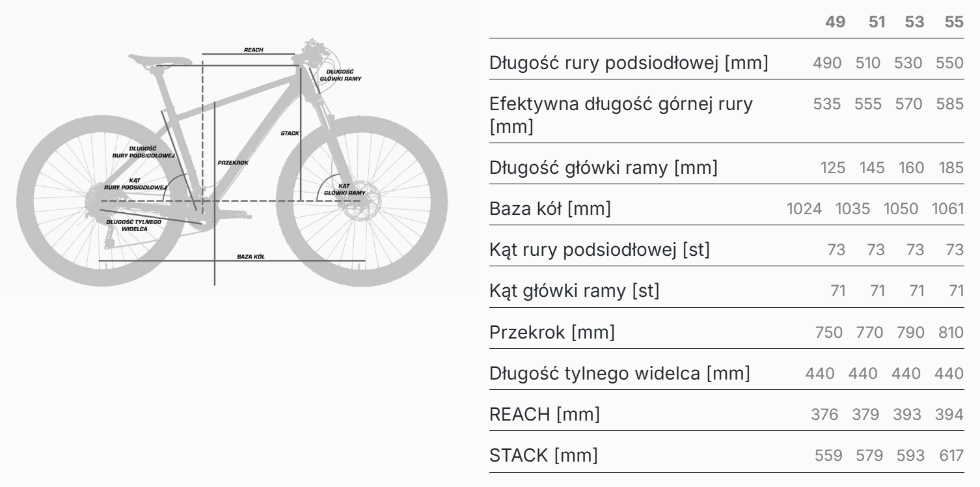Screen dimensions: 980x487
Task: Click the size 53 column header
Action: pyautogui.click(x=916, y=22)
